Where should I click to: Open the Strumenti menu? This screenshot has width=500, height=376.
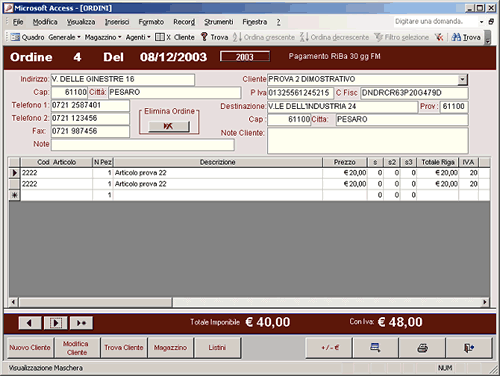(218, 22)
